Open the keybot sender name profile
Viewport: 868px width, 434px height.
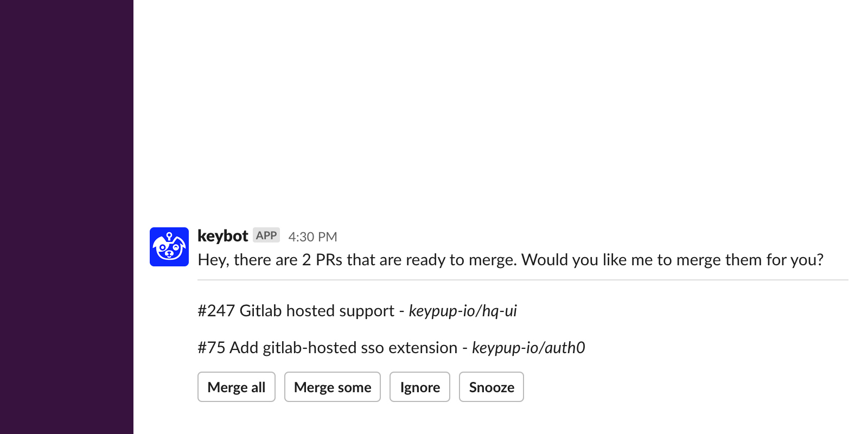coord(222,236)
